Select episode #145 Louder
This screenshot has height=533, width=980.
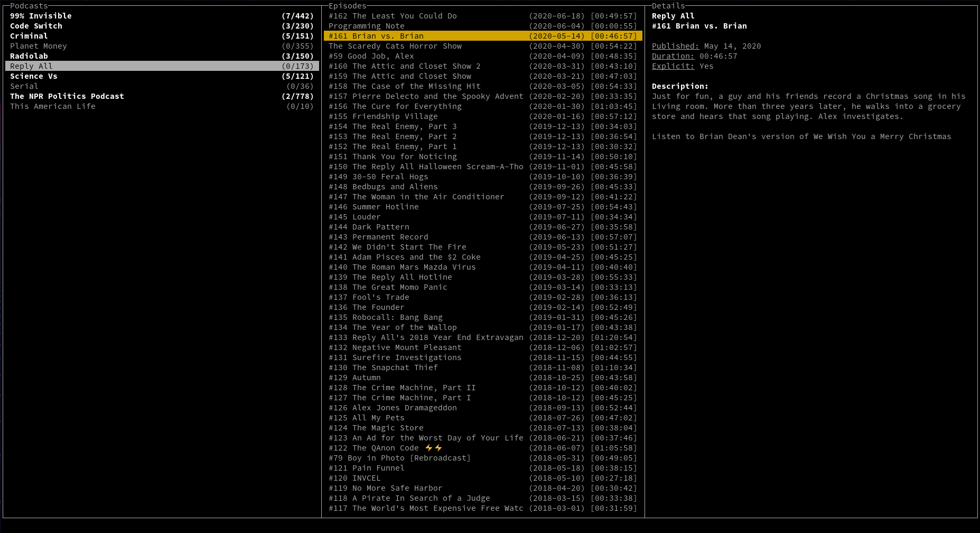click(x=483, y=217)
